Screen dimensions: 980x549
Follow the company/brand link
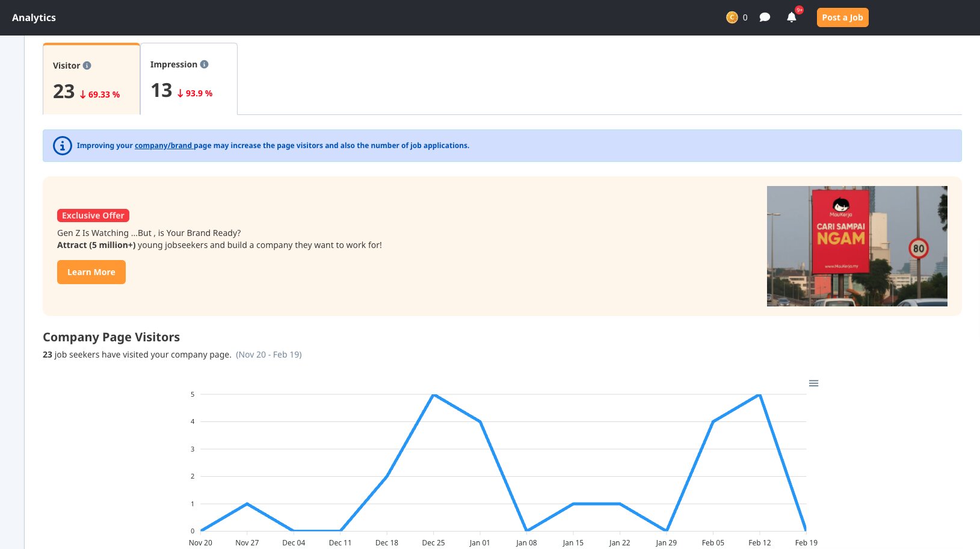point(164,146)
